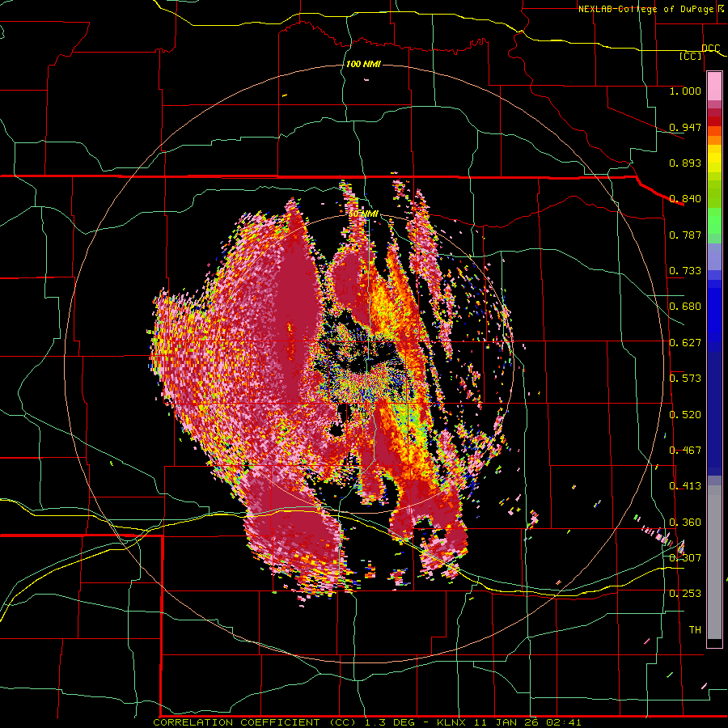Image resolution: width=728 pixels, height=728 pixels.
Task: Click the 0.253 color scale value
Action: click(685, 594)
